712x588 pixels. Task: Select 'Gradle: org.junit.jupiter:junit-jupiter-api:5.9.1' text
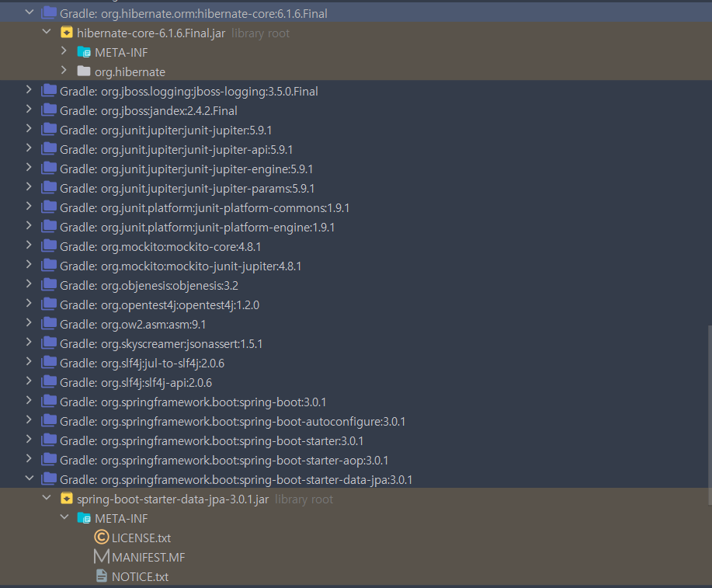tap(176, 150)
